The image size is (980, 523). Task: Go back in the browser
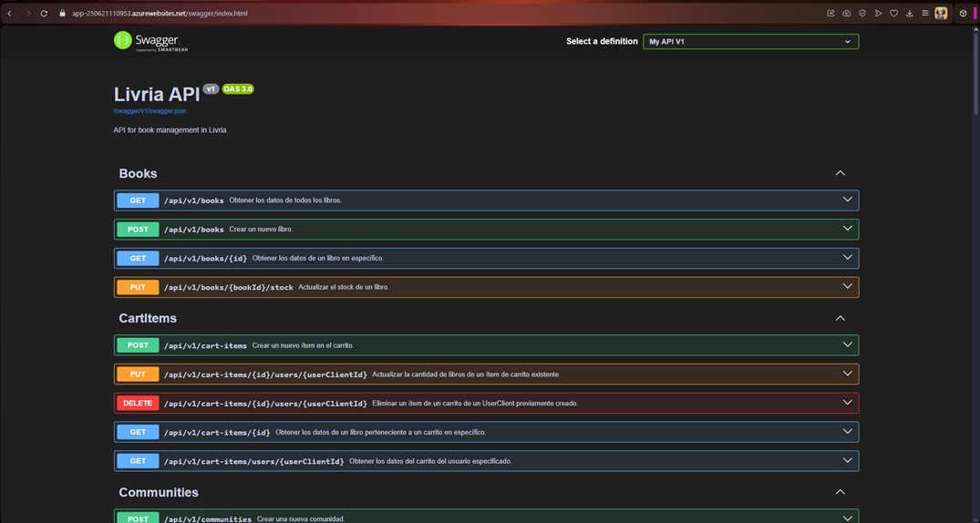9,13
